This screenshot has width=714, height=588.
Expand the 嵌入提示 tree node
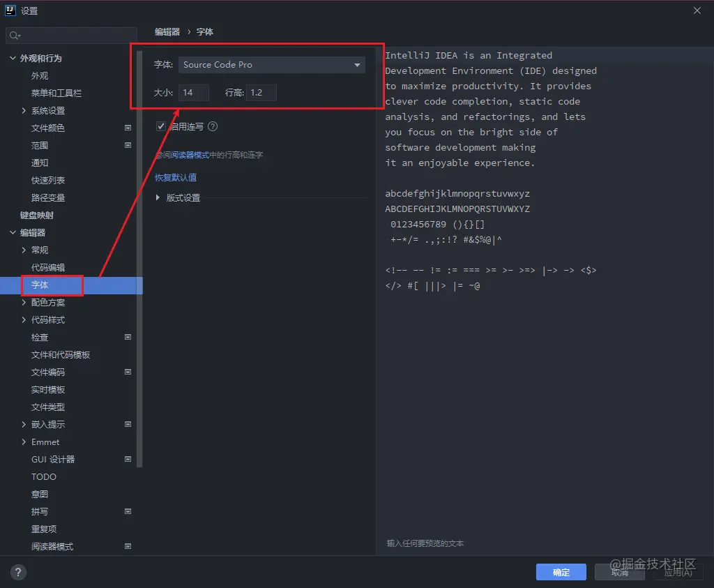(x=24, y=424)
